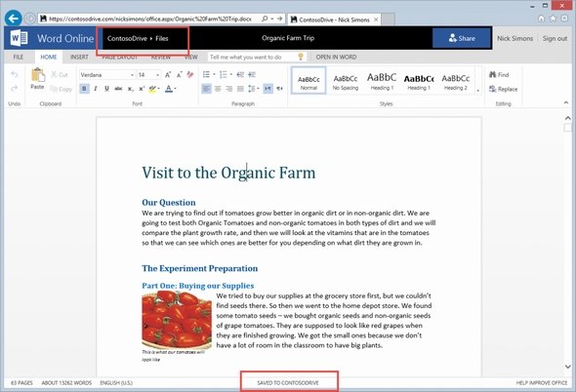Image resolution: width=576 pixels, height=392 pixels.
Task: Click the browser back arrow button
Action: point(14,18)
